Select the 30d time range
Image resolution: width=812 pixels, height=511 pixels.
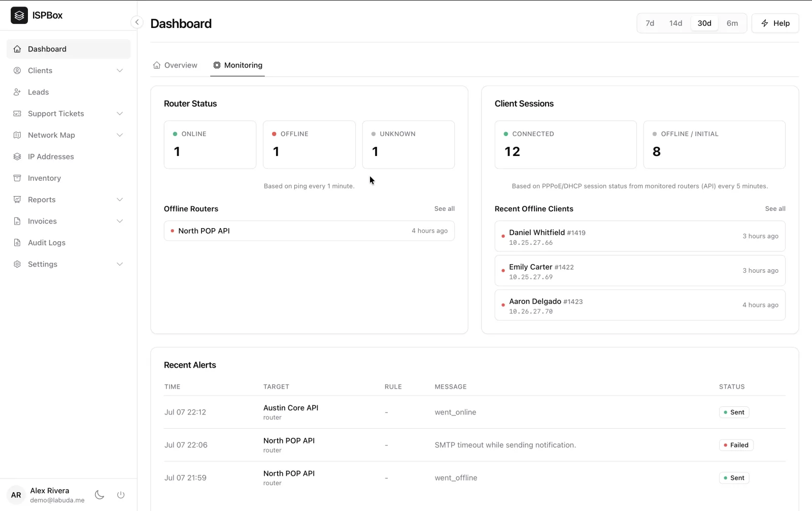(704, 23)
